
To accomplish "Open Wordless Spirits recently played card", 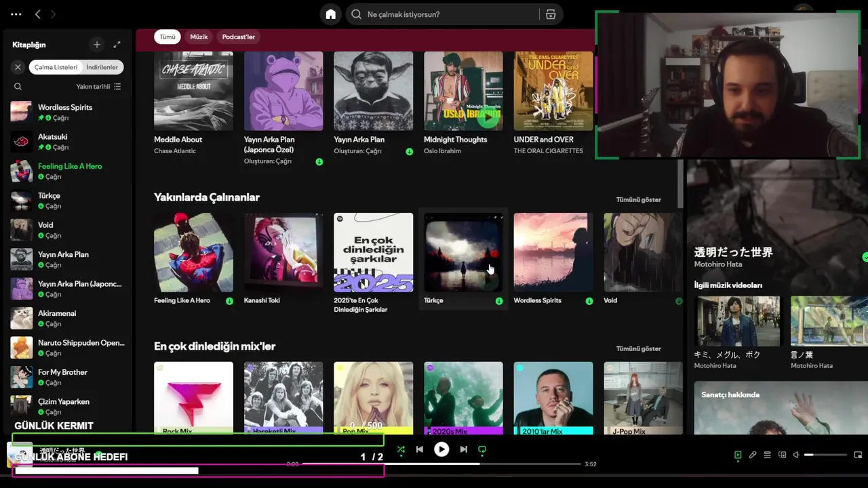I will coord(553,260).
